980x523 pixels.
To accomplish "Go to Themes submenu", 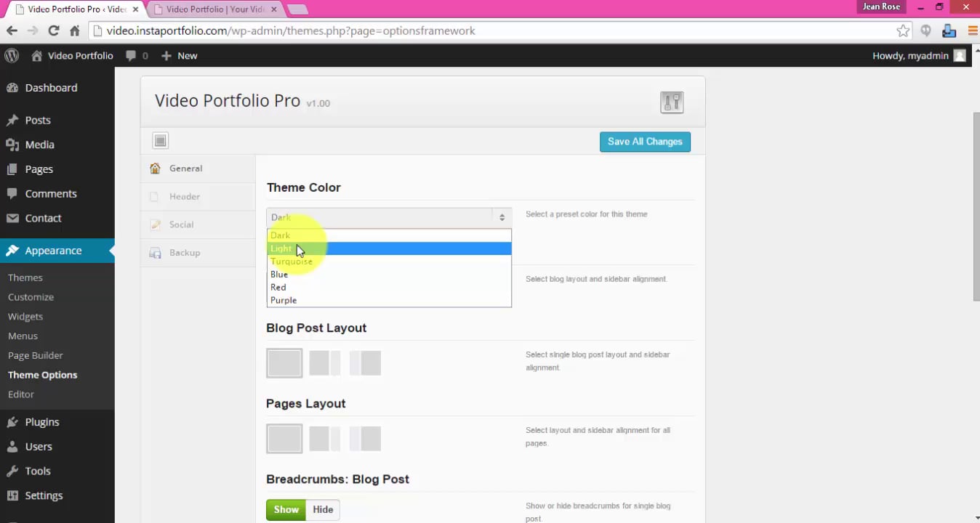I will tap(25, 277).
